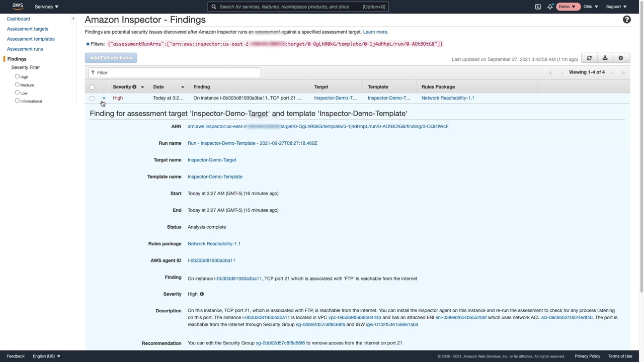Open the VPC link in Description
This screenshot has height=362, width=644.
pyautogui.click(x=355, y=318)
